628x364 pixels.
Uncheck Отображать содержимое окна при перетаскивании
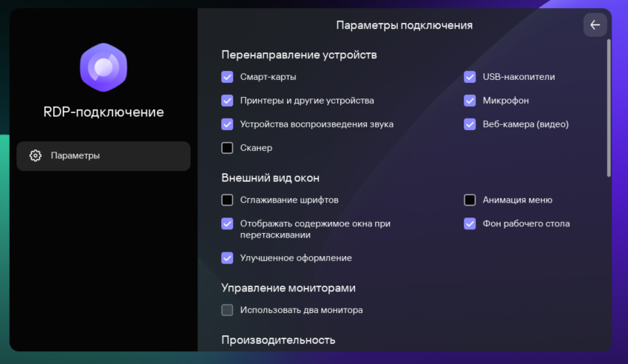pos(227,223)
